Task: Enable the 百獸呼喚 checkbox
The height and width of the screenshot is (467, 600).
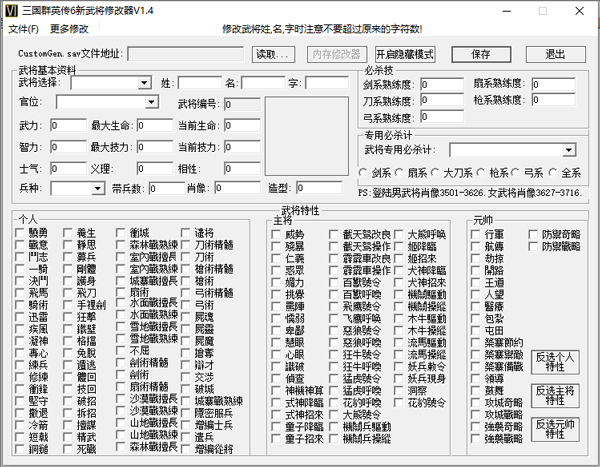Action: tap(334, 294)
